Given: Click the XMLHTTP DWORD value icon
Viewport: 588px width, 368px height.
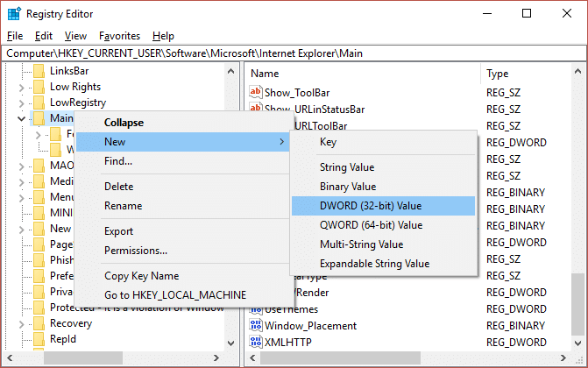Looking at the screenshot, I should pyautogui.click(x=256, y=342).
